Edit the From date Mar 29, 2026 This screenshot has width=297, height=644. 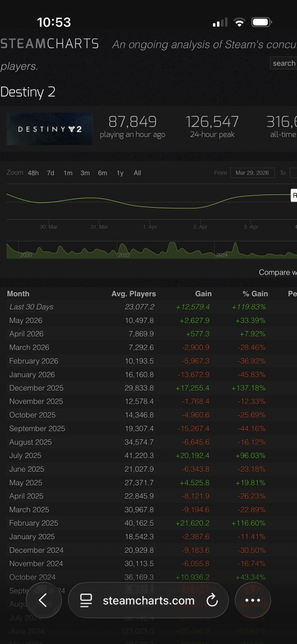pos(252,173)
